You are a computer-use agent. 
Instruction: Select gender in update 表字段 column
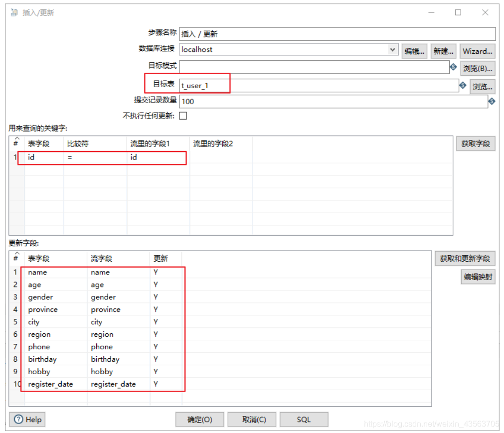tap(56, 297)
